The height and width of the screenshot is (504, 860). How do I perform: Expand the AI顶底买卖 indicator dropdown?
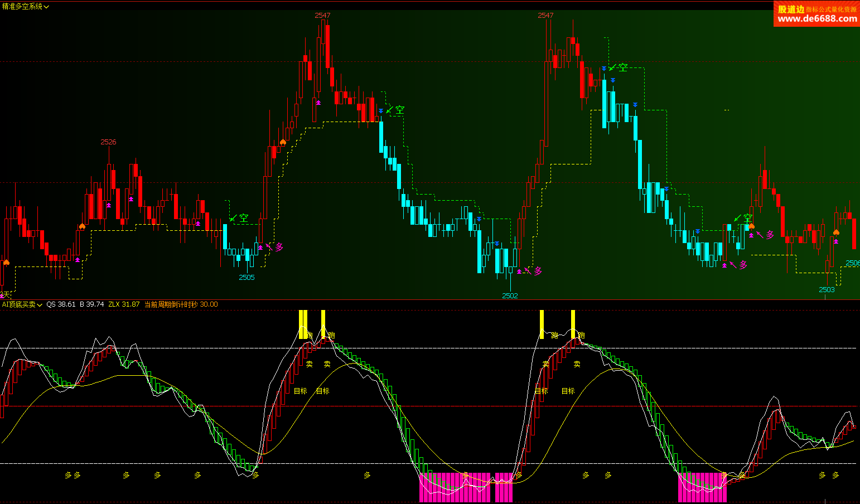pos(22,304)
